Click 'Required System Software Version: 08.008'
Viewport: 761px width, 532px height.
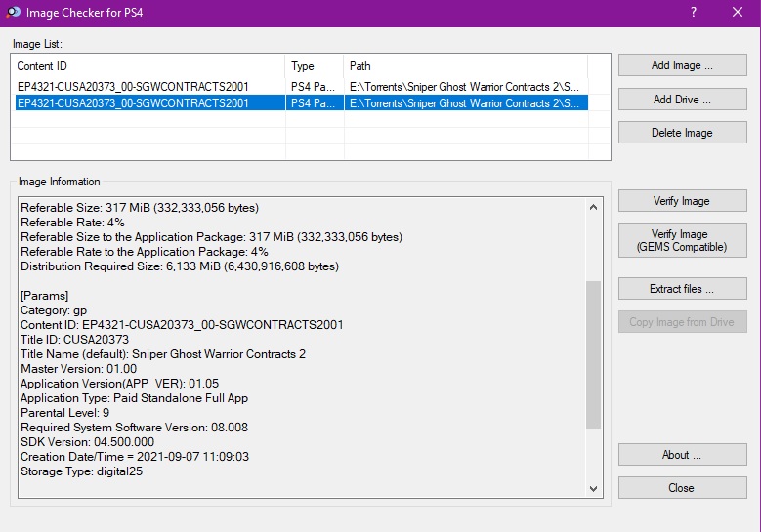pyautogui.click(x=135, y=428)
